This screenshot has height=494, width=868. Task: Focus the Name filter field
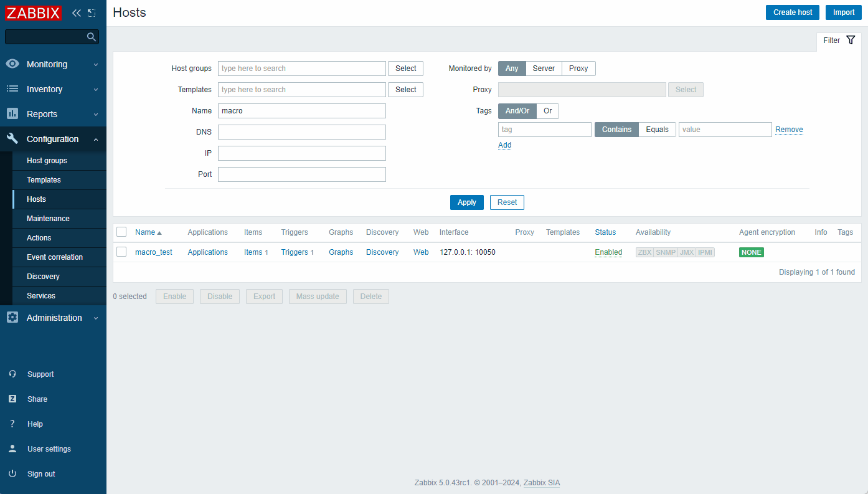pos(302,111)
